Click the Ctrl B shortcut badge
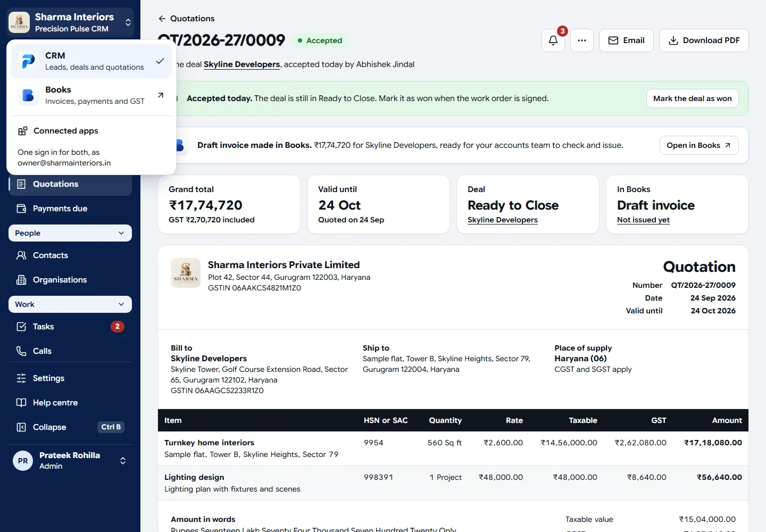This screenshot has width=766, height=532. point(111,427)
